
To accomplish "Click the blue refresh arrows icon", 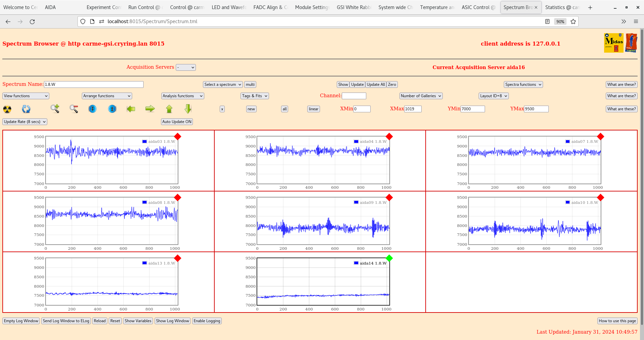I will point(26,109).
